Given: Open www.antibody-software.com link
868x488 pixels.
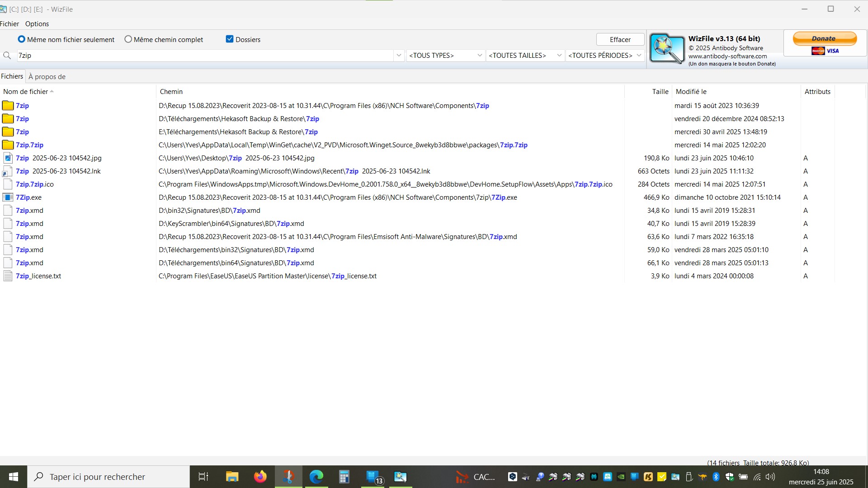Looking at the screenshot, I should pyautogui.click(x=727, y=56).
